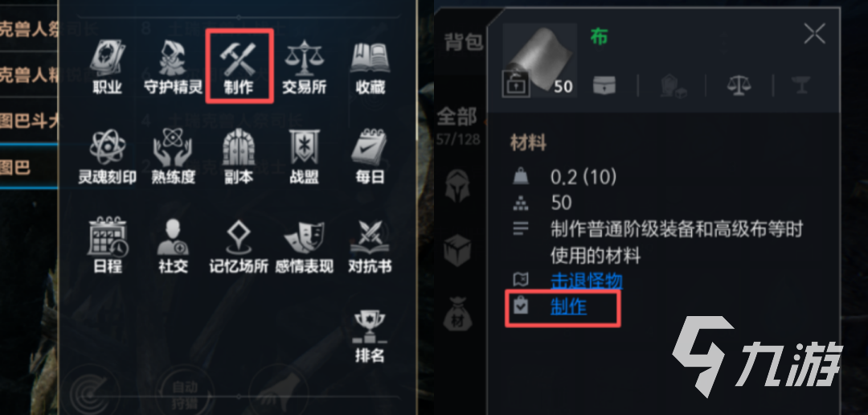
Task: Select the 全部 inventory tab
Action: (x=457, y=117)
